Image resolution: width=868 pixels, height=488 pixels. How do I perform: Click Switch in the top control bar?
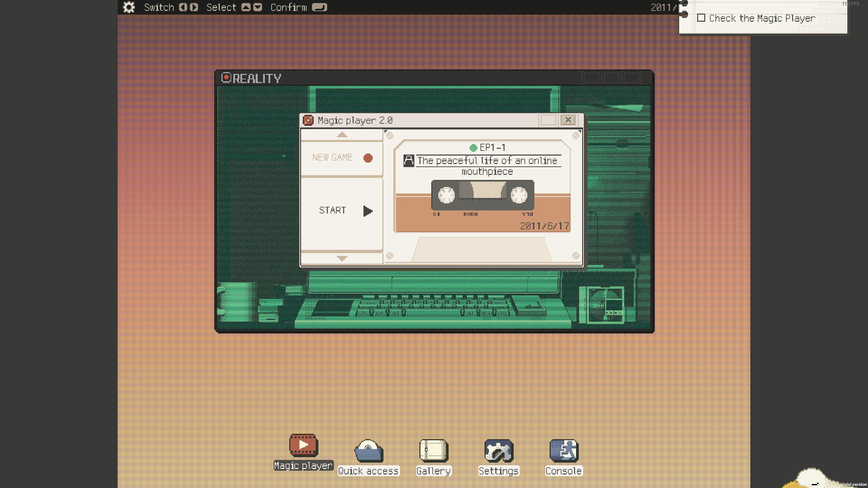pos(159,7)
